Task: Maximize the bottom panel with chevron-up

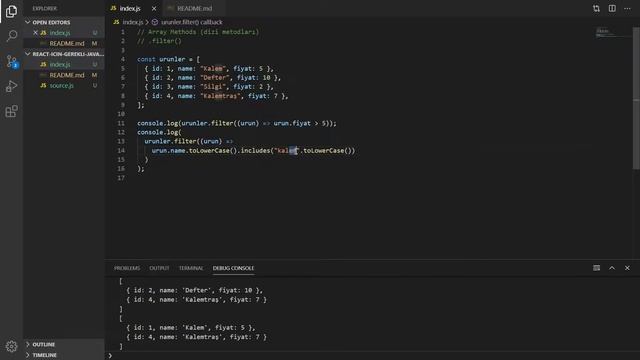Action: tap(612, 268)
